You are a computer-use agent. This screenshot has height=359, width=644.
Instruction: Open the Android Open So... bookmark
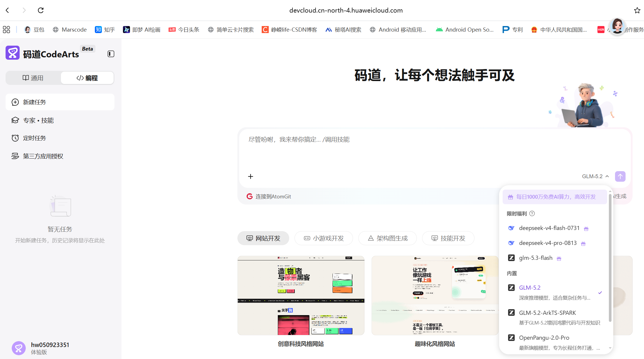click(x=465, y=30)
